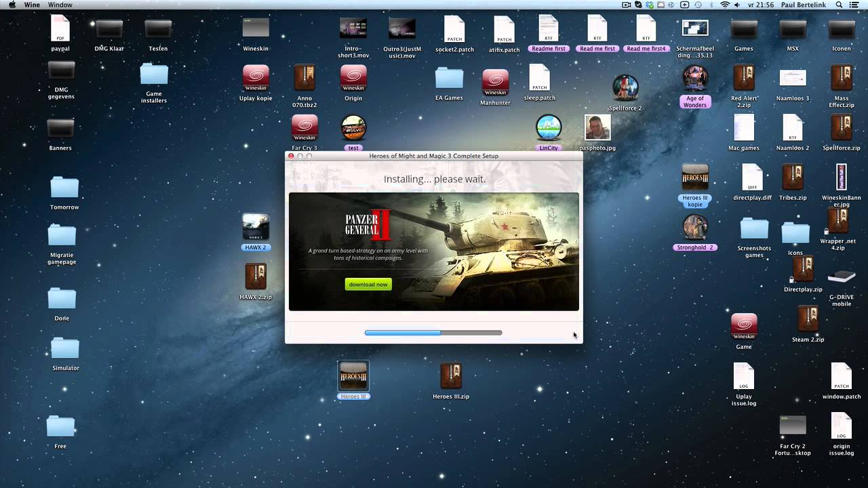Open the Wine menu in the menu bar
Screen dimensions: 868x488
pyautogui.click(x=32, y=5)
